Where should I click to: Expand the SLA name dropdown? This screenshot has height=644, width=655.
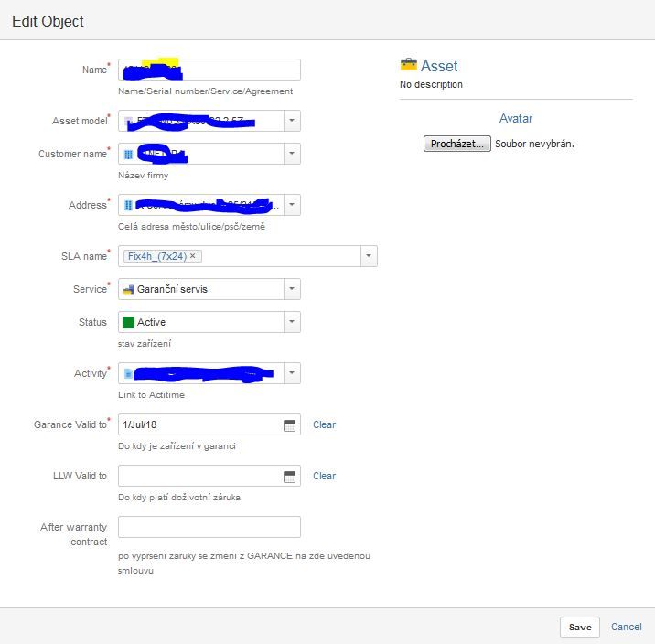[369, 256]
